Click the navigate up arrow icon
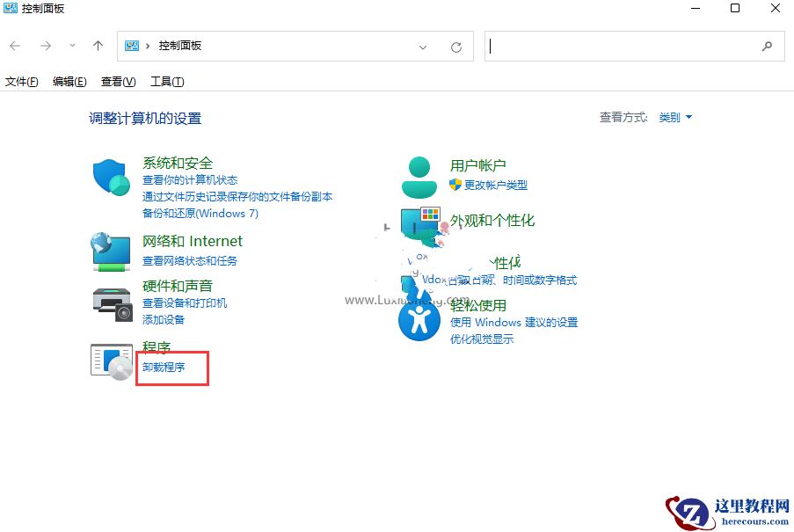The height and width of the screenshot is (532, 794). pyautogui.click(x=97, y=46)
